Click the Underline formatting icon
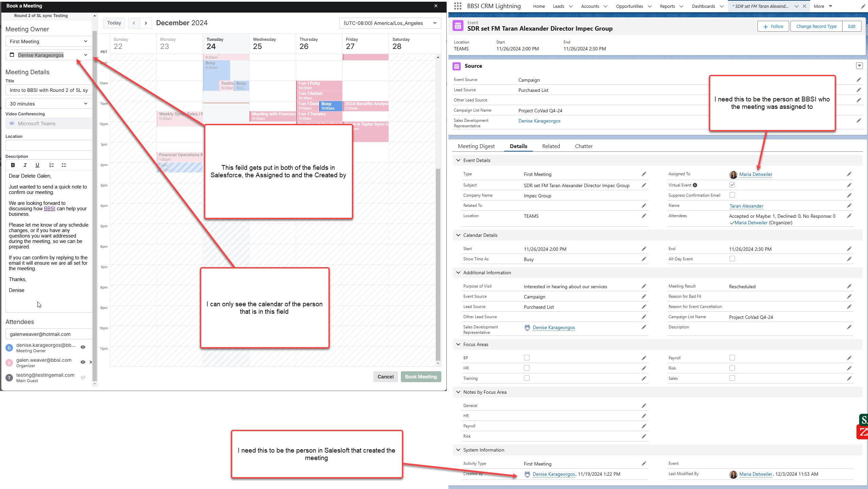The height and width of the screenshot is (489, 868). pos(37,165)
